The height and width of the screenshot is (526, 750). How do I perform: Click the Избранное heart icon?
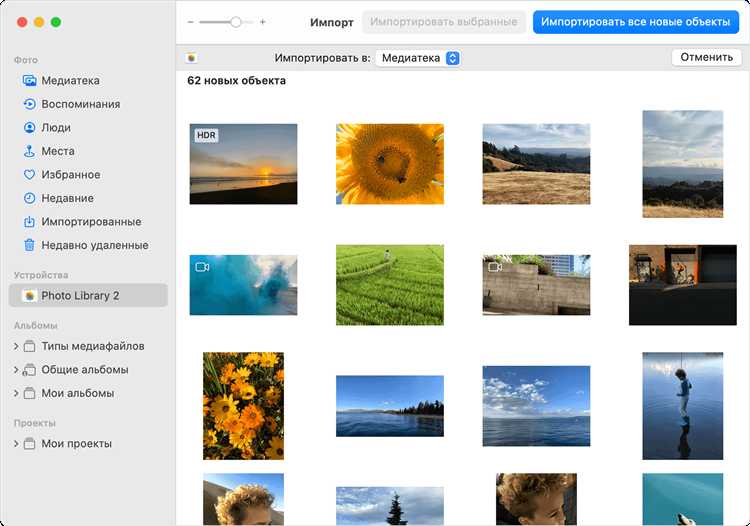coord(29,175)
